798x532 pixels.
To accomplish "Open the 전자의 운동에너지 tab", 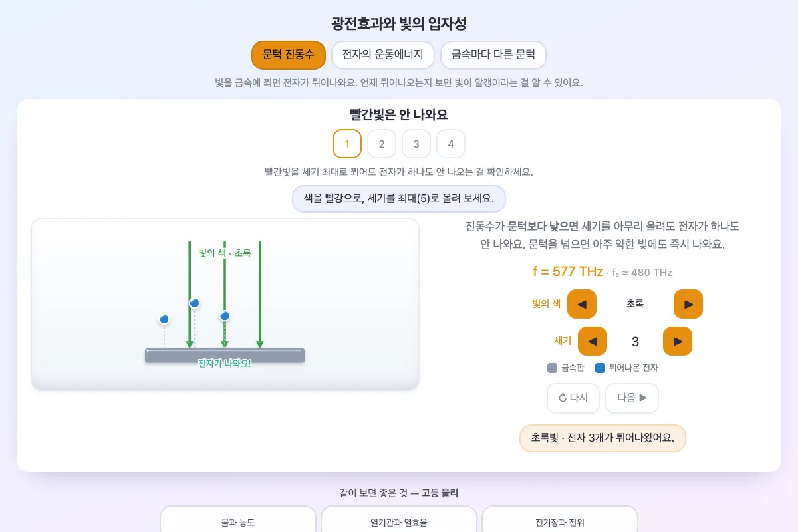I will pyautogui.click(x=382, y=55).
